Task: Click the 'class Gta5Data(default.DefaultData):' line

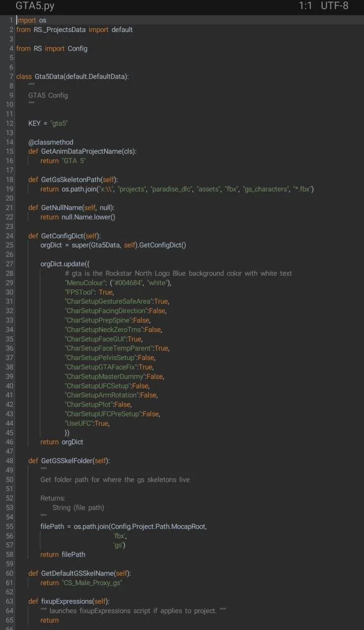Action: click(x=72, y=76)
